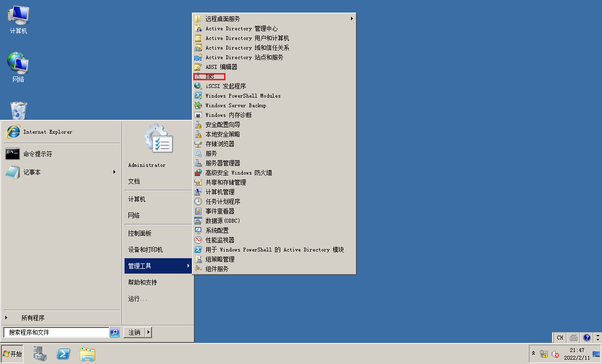The height and width of the screenshot is (364, 602).
Task: Click 组策略管理 icon
Action: (x=198, y=259)
